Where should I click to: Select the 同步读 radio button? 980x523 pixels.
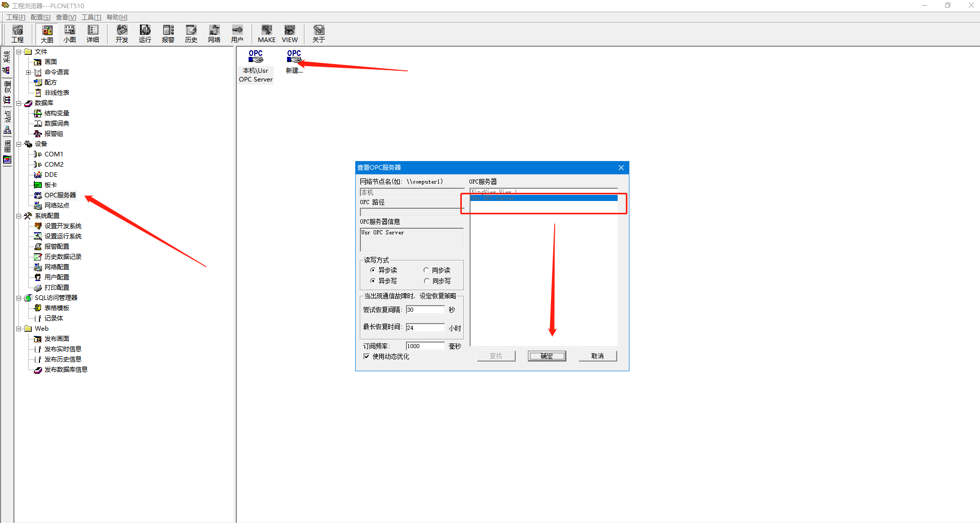(x=426, y=270)
